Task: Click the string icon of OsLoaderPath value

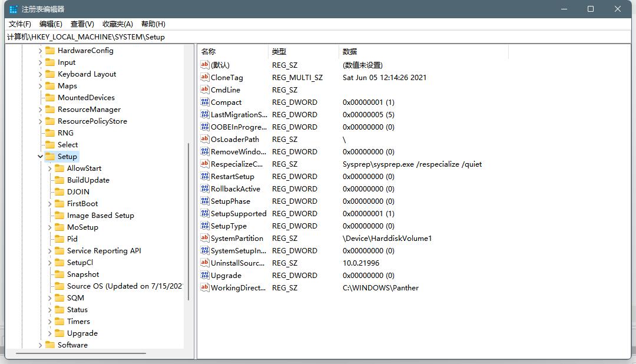Action: (x=205, y=139)
